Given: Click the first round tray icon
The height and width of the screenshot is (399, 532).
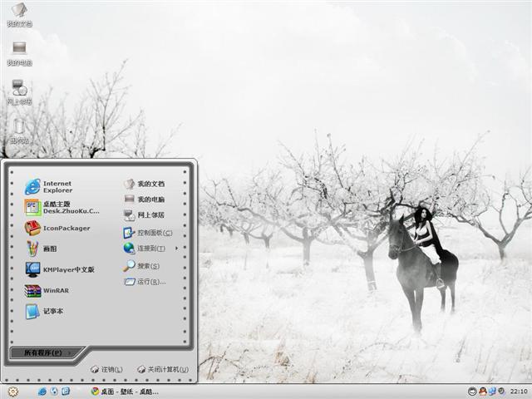Looking at the screenshot, I should [472, 392].
